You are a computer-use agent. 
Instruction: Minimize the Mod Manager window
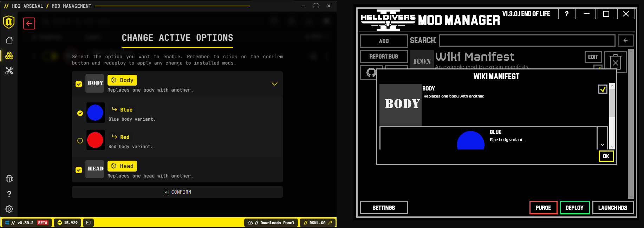pos(587,14)
